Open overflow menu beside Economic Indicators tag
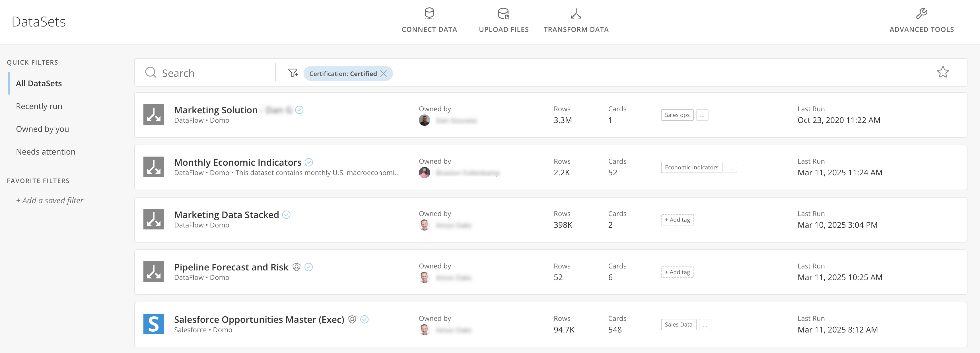 tap(731, 167)
